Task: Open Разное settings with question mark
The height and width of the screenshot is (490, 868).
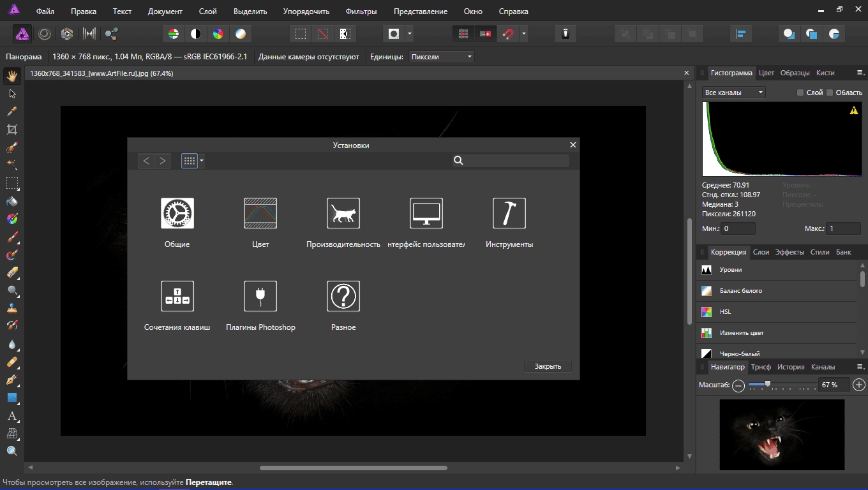Action: (x=343, y=305)
